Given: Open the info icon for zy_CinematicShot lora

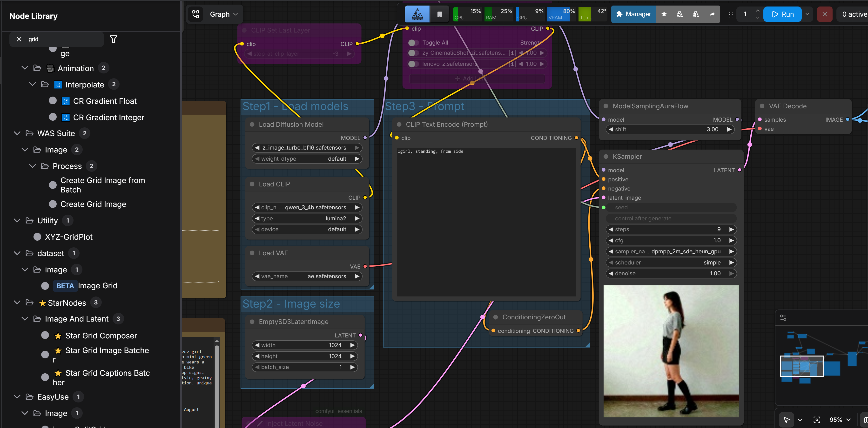Looking at the screenshot, I should pyautogui.click(x=512, y=53).
